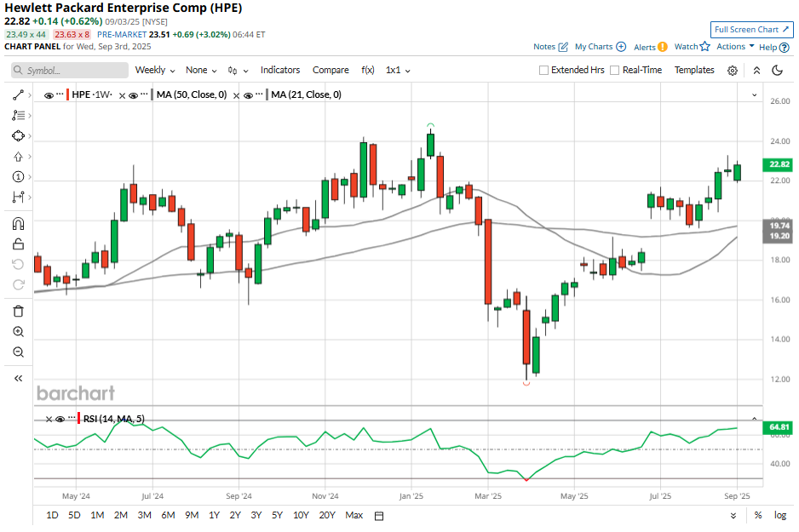The image size is (799, 532).
Task: Enable the Real-Time checkbox
Action: (614, 71)
